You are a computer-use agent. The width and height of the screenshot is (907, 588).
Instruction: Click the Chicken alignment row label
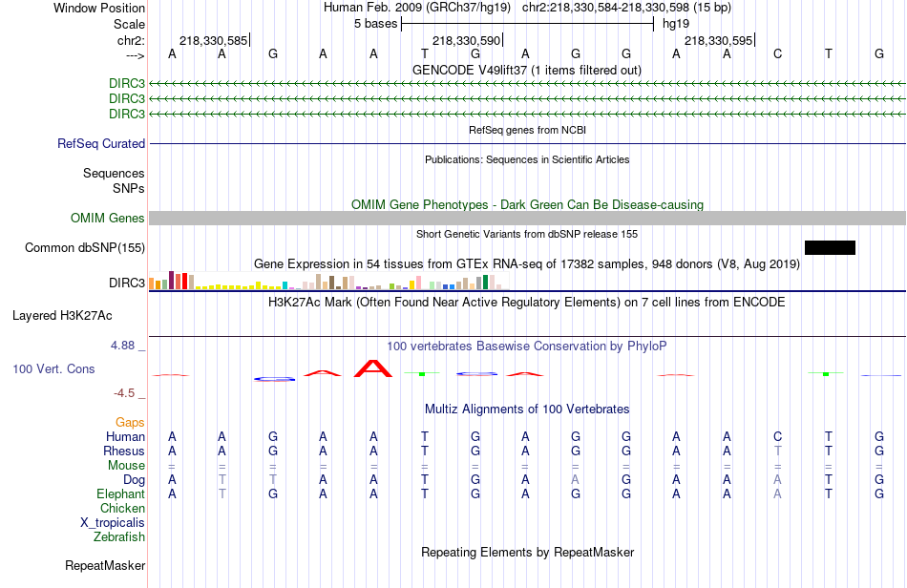tap(122, 508)
